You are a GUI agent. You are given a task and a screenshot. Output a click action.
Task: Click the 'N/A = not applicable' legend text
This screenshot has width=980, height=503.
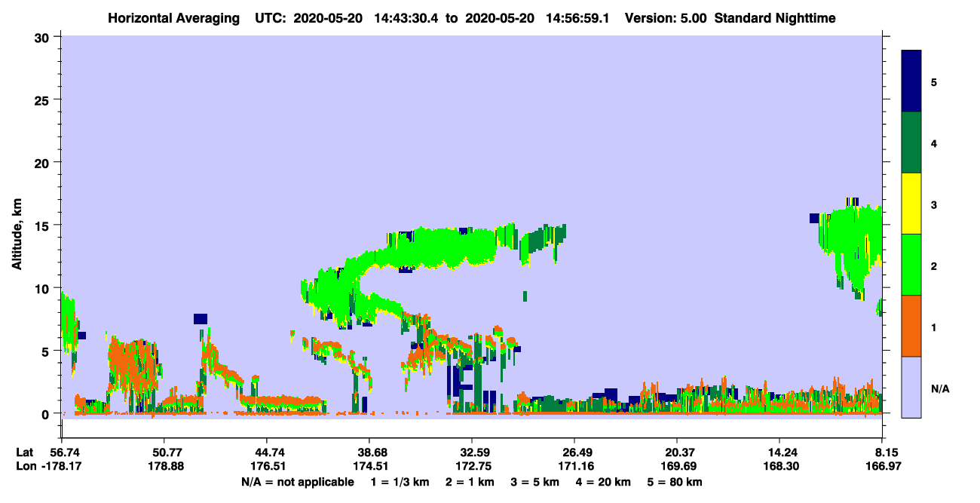click(297, 482)
